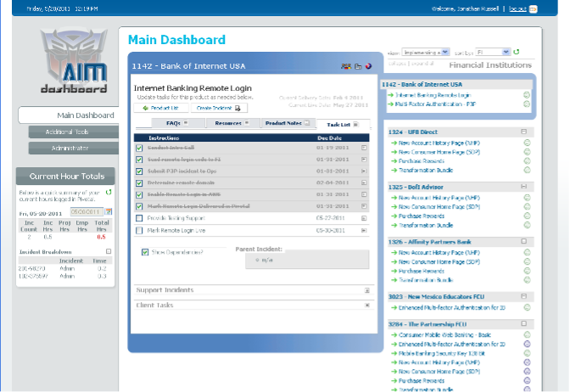Click the status smiley for Multi Factor Authentication - P3P
Image resolution: width=570 pixels, height=392 pixels.
[527, 104]
